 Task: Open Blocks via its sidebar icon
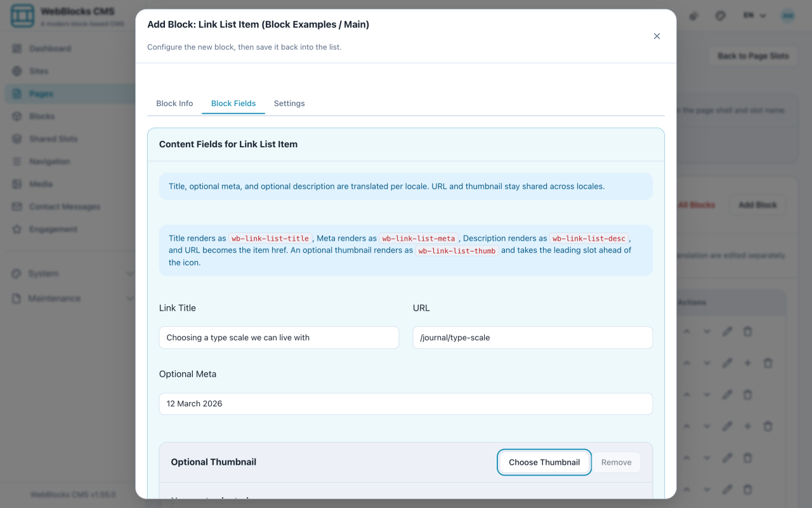coord(17,116)
